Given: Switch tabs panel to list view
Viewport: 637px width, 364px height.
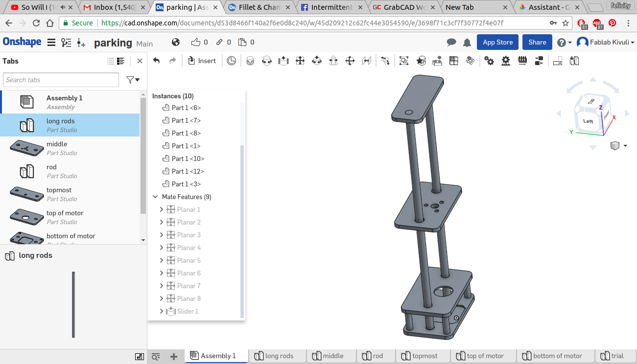Looking at the screenshot, I should [x=111, y=61].
